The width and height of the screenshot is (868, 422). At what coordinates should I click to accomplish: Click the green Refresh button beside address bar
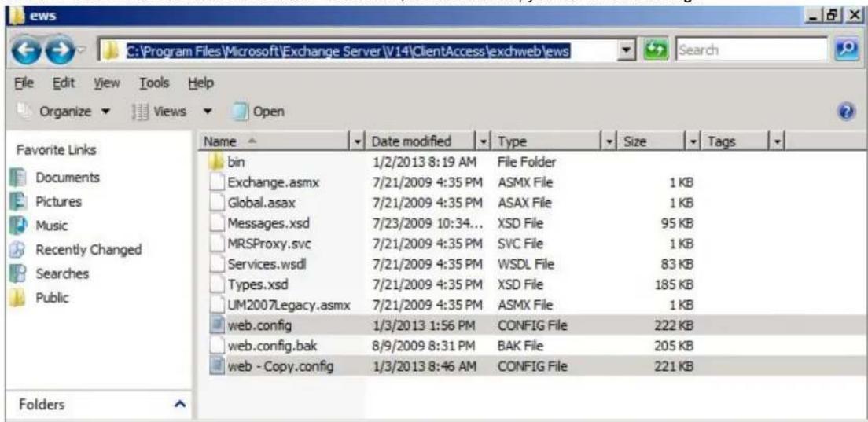click(x=655, y=50)
